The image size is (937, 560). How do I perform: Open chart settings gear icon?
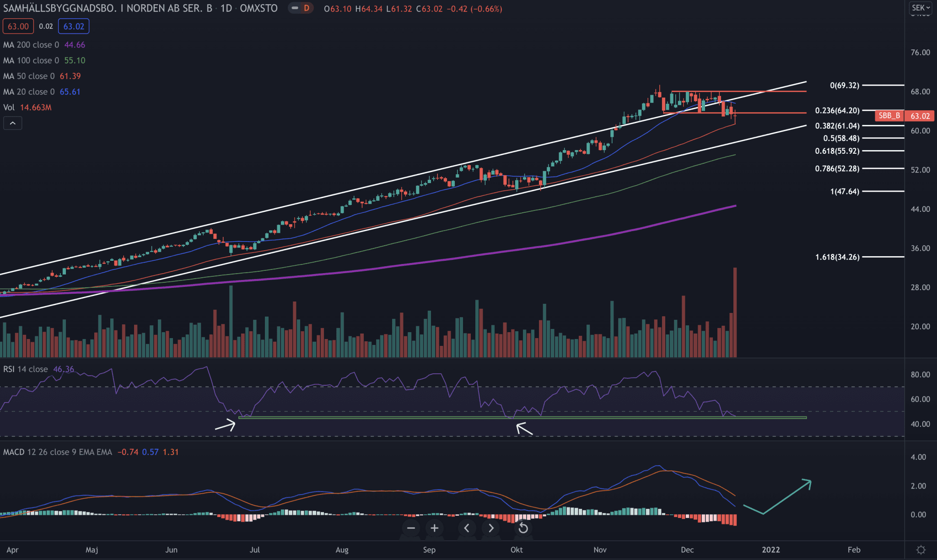921,549
